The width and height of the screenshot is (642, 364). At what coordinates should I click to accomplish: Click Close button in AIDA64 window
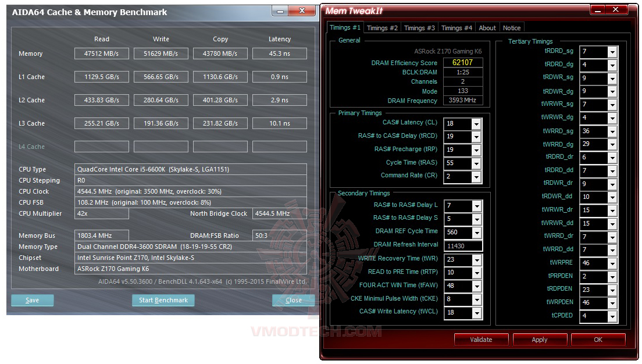(x=294, y=300)
